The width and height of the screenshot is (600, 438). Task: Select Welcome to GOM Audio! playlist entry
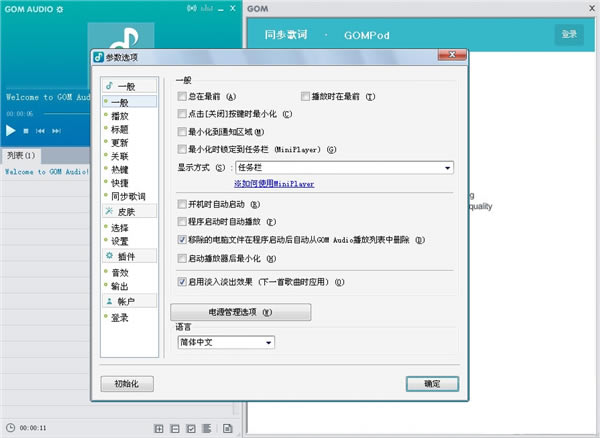pos(47,172)
